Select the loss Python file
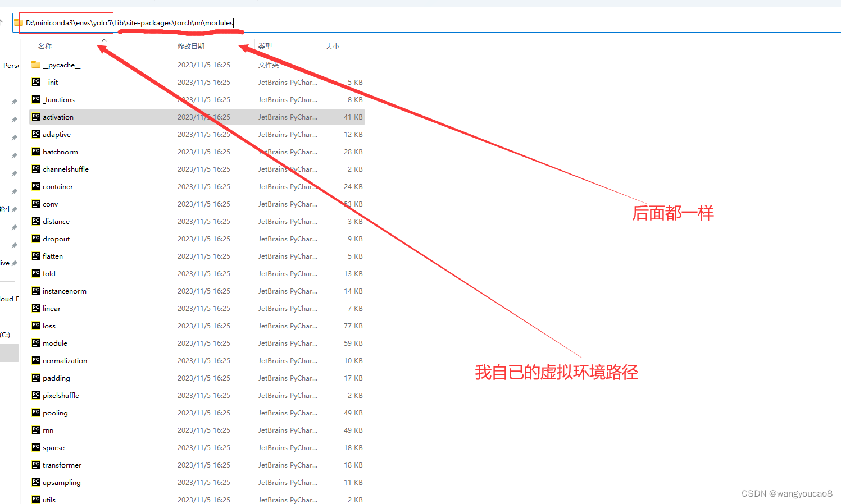This screenshot has height=504, width=841. click(48, 326)
